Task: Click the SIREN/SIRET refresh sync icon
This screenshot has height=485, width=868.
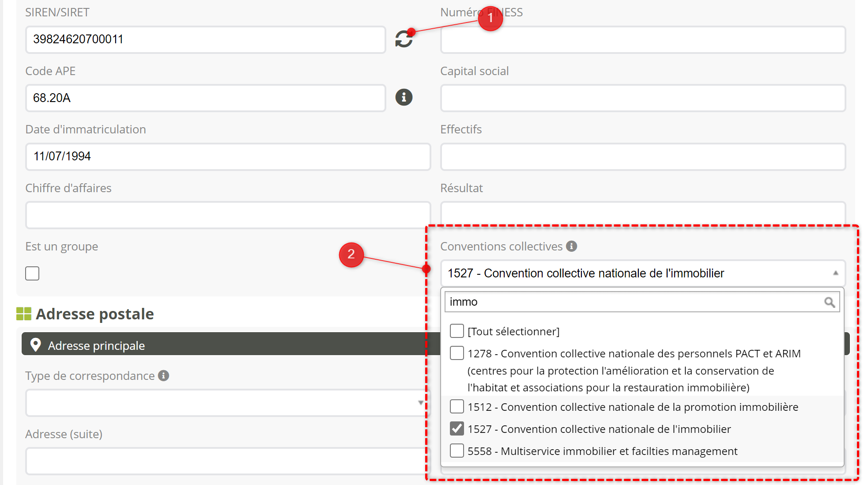Action: click(x=404, y=39)
